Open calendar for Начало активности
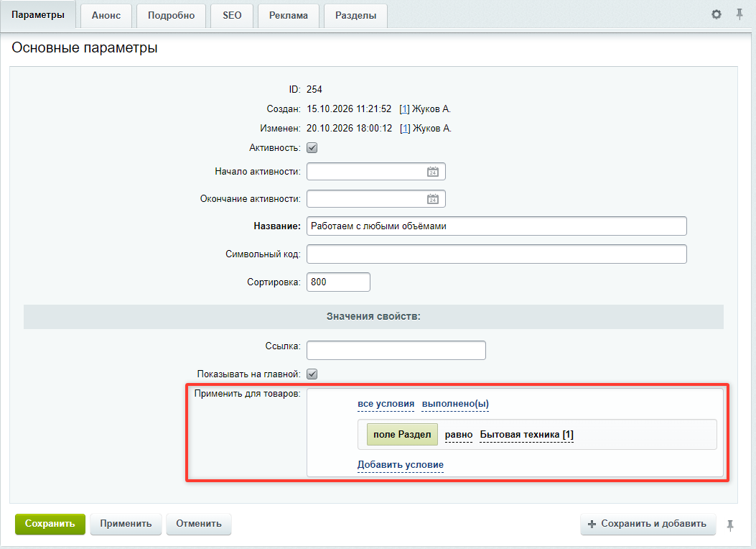756x549 pixels. 432,172
